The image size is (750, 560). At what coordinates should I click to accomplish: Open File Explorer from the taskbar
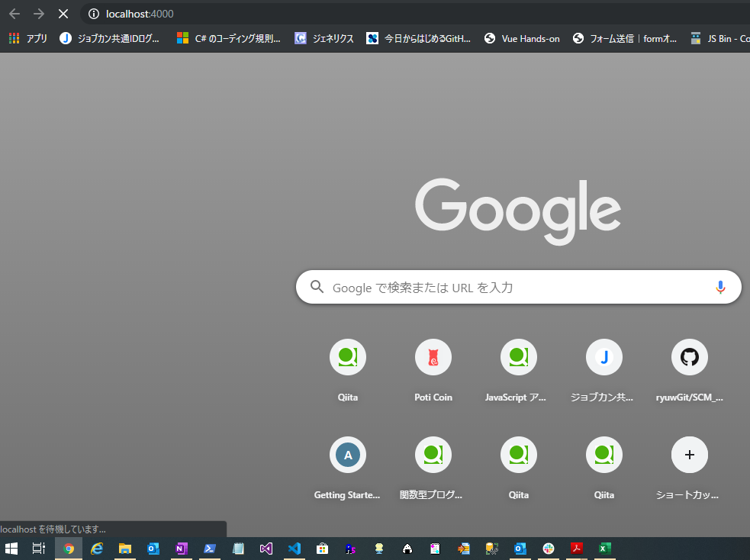coord(125,549)
